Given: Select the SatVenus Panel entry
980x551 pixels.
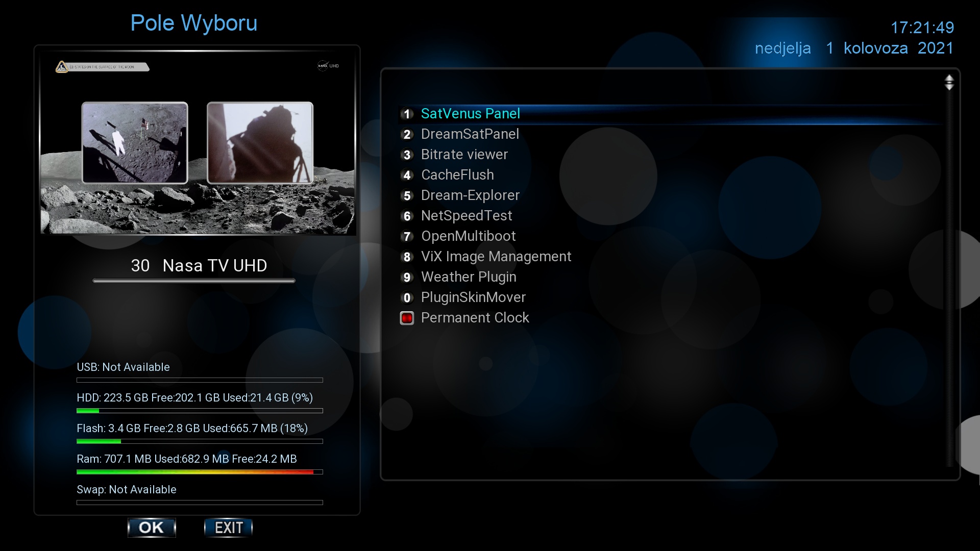Looking at the screenshot, I should tap(670, 114).
